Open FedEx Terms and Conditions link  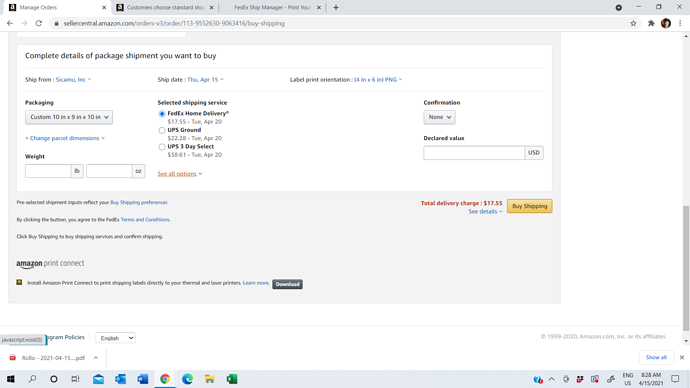[145, 220]
